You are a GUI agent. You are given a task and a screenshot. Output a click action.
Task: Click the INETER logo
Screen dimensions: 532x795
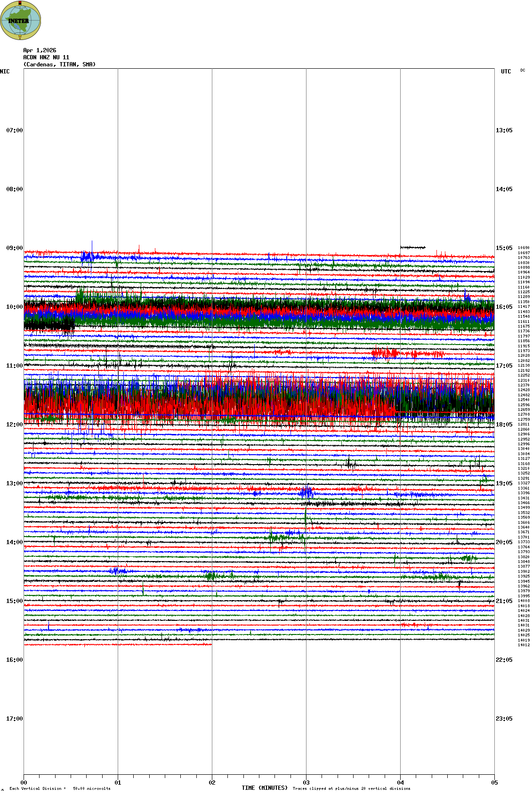click(21, 20)
